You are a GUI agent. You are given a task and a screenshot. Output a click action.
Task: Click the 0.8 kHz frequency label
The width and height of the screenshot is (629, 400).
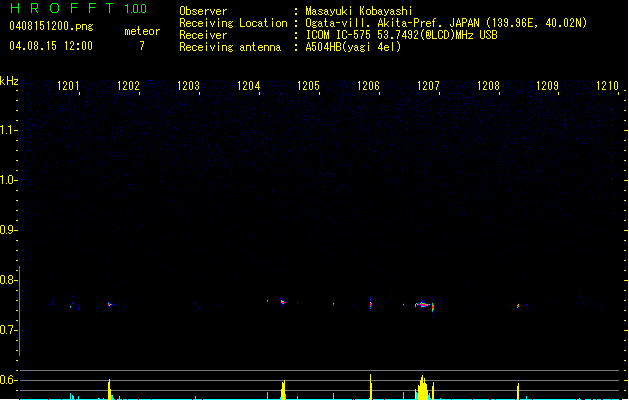tap(8, 280)
